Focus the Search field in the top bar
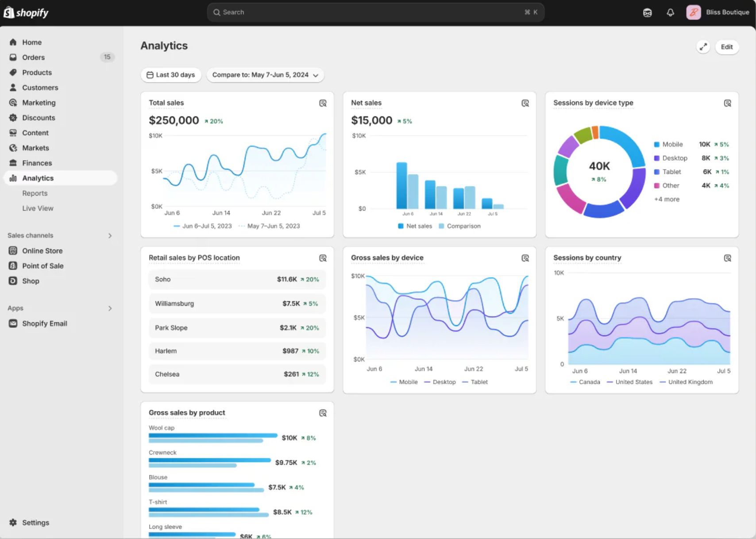756x539 pixels. pyautogui.click(x=375, y=12)
